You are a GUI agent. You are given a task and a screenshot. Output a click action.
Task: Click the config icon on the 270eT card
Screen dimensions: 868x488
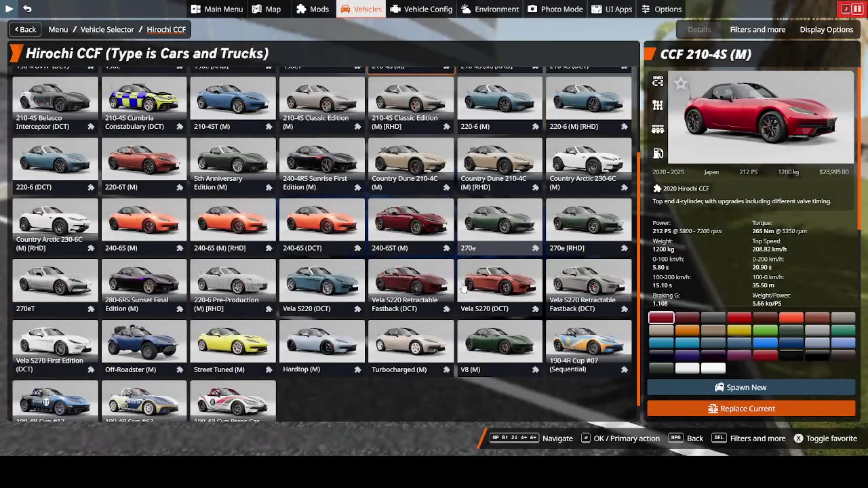tap(91, 309)
